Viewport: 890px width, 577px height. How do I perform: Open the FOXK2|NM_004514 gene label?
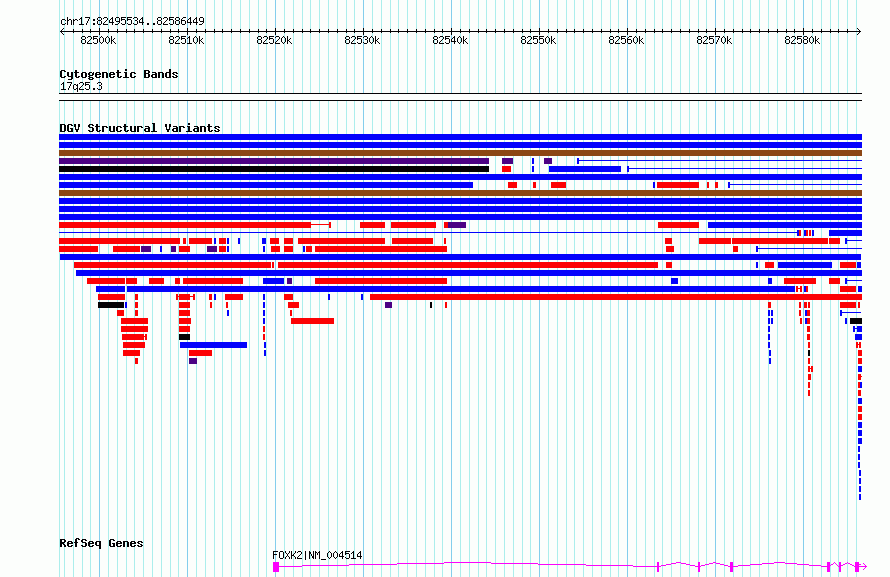point(317,555)
